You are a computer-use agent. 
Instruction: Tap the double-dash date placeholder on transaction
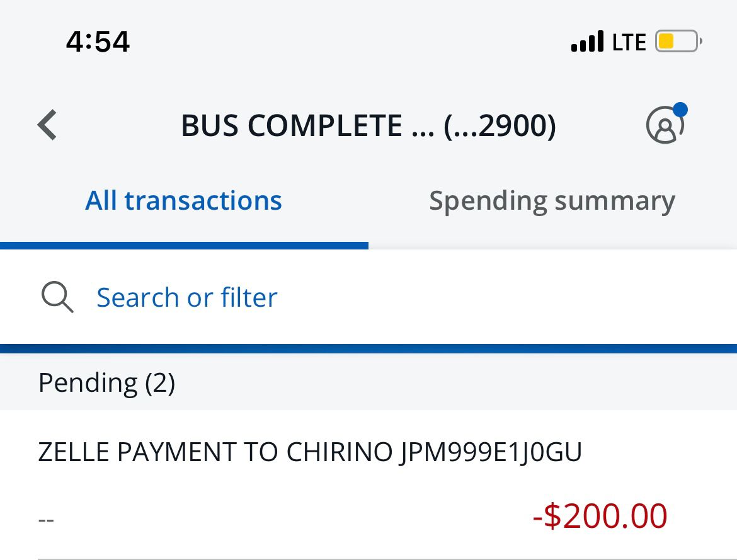point(46,520)
